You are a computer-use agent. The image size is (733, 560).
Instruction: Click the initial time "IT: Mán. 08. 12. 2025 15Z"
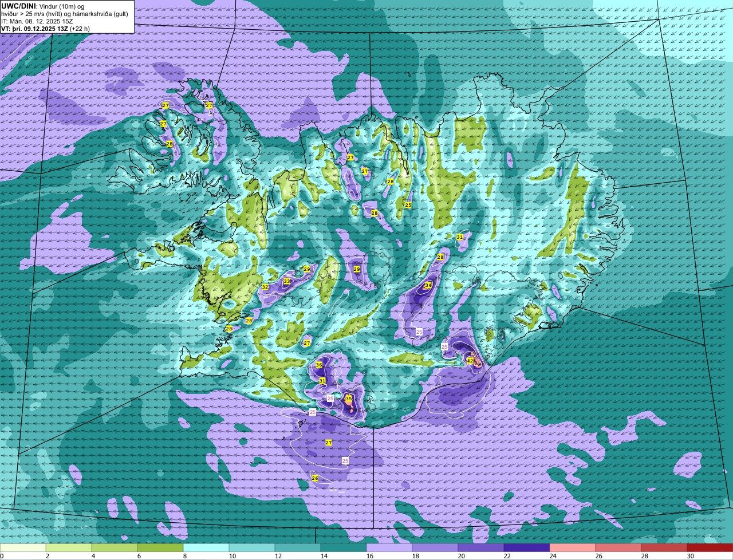point(37,21)
